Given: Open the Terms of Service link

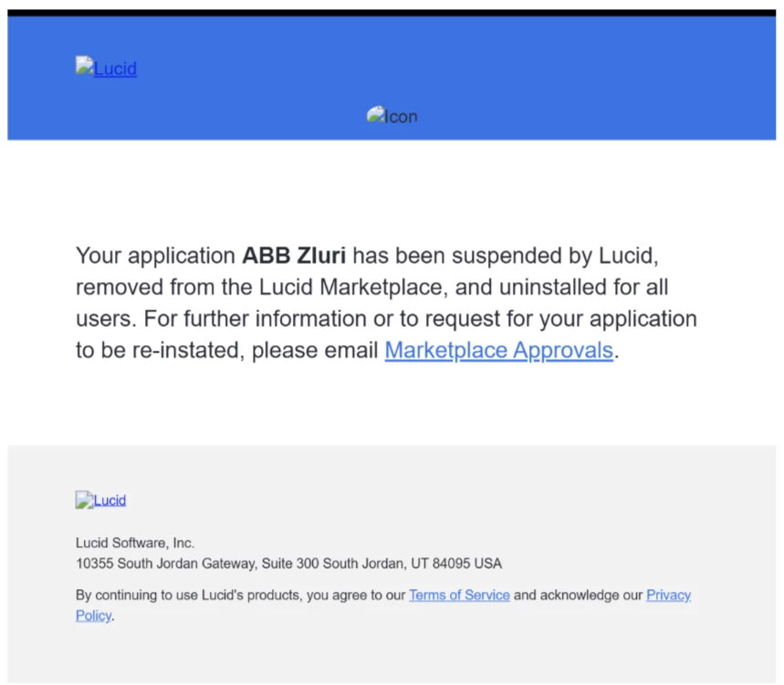Looking at the screenshot, I should pos(459,595).
